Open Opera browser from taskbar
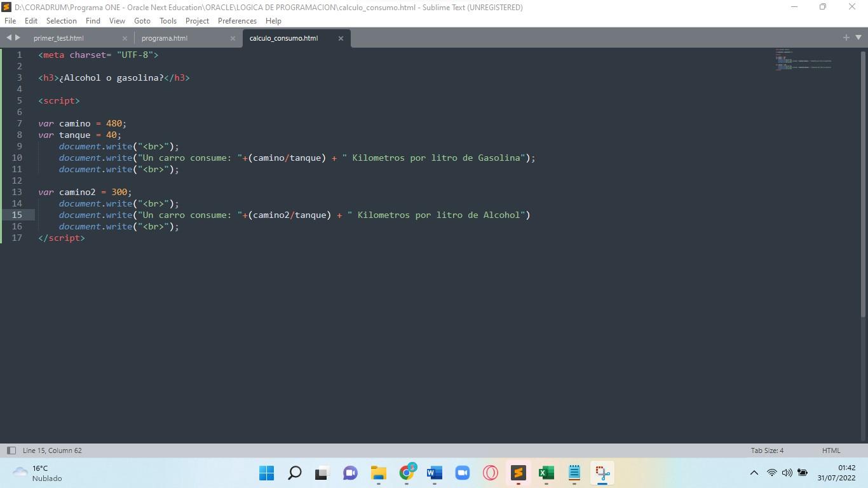Screen dimensions: 868x488 point(490,473)
